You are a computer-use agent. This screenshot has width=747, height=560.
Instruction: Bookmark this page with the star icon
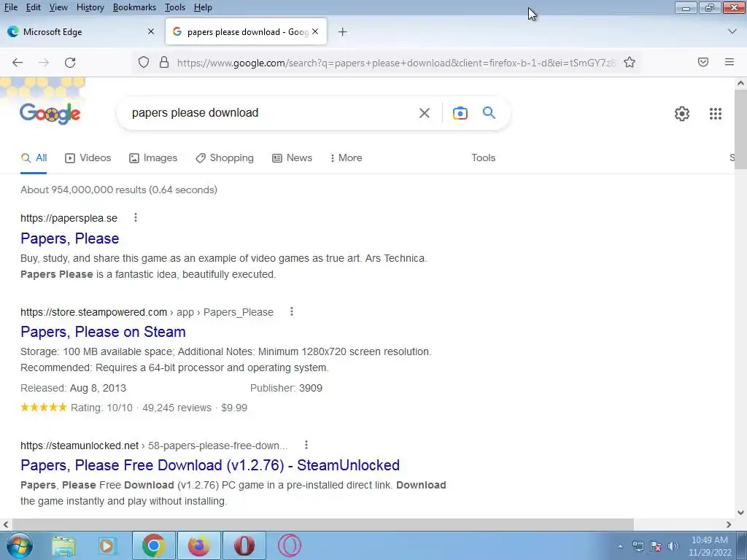pos(630,63)
